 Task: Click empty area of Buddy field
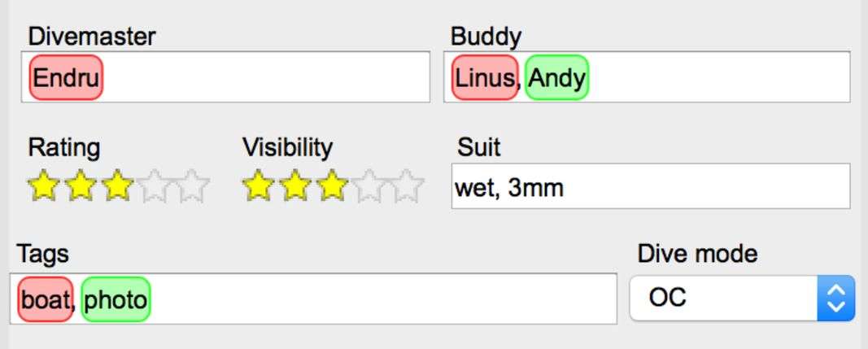(716, 78)
